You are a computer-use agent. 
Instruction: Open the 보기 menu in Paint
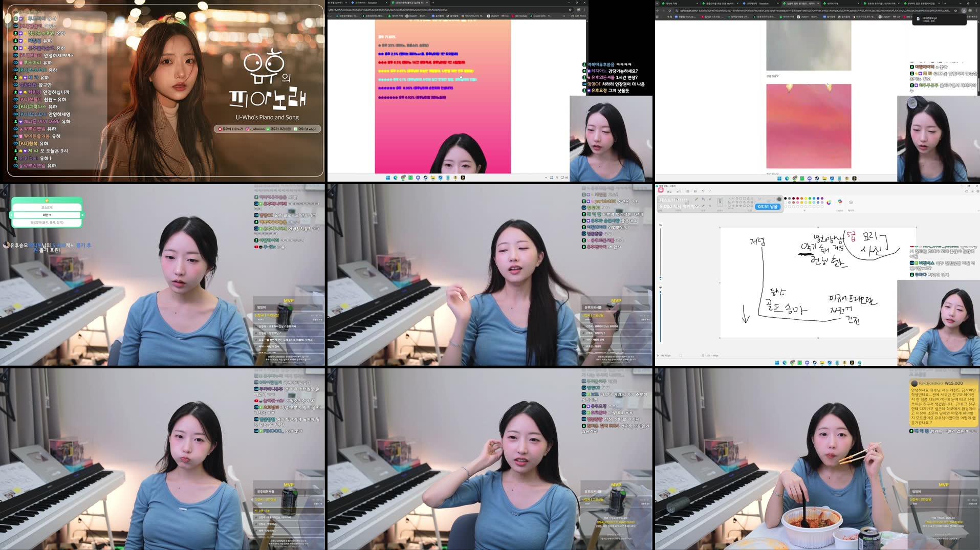[680, 191]
